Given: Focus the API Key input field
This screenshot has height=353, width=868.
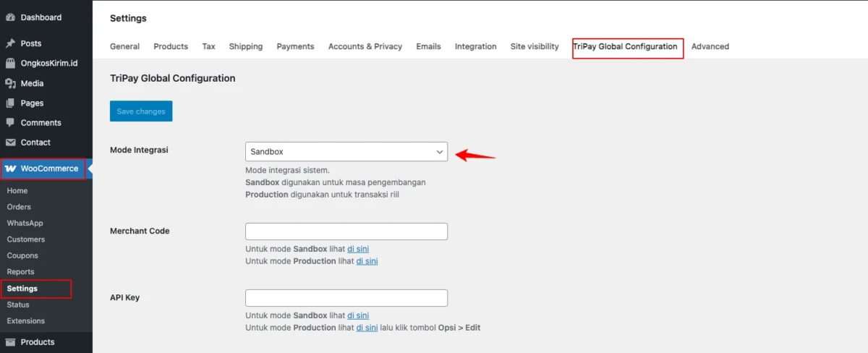Looking at the screenshot, I should pos(346,298).
